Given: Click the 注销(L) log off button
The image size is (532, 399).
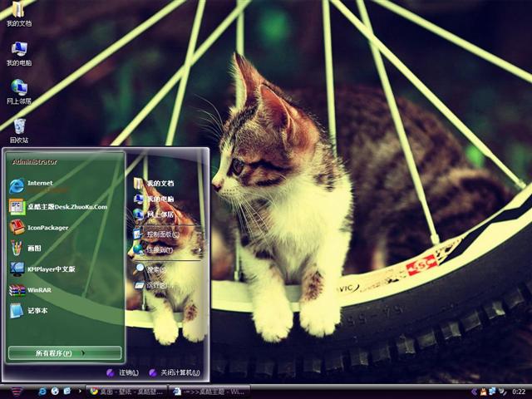Looking at the screenshot, I should (x=122, y=372).
